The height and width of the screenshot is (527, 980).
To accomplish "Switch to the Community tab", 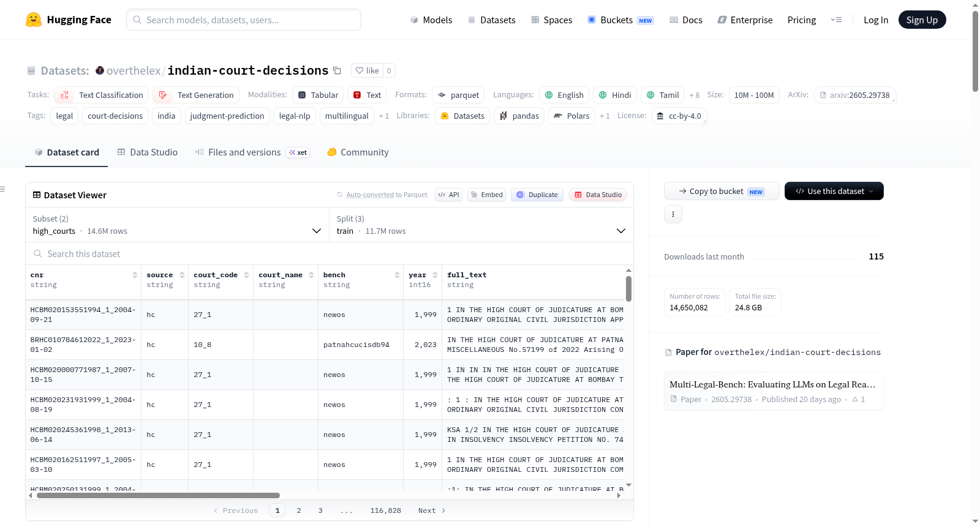I will pos(358,152).
